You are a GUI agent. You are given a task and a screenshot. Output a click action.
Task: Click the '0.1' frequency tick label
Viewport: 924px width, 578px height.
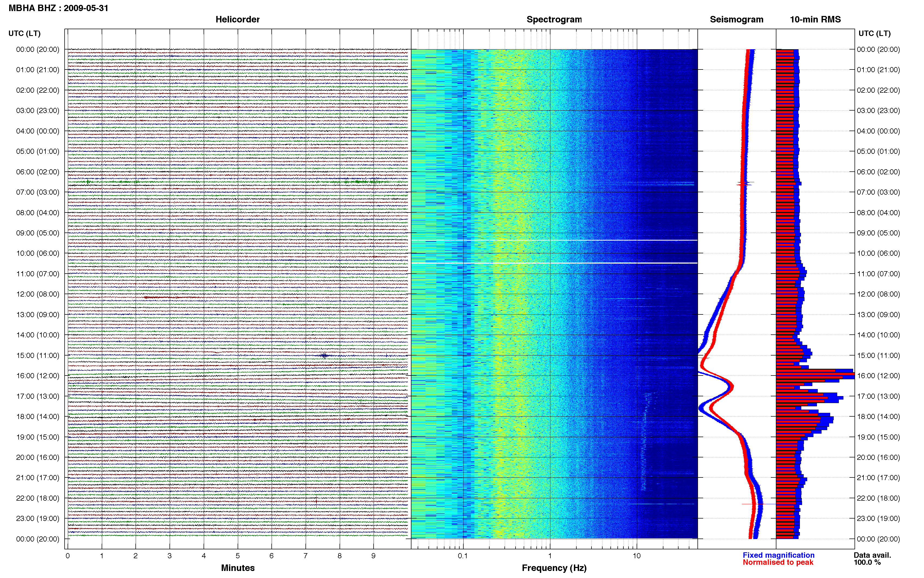click(x=462, y=556)
